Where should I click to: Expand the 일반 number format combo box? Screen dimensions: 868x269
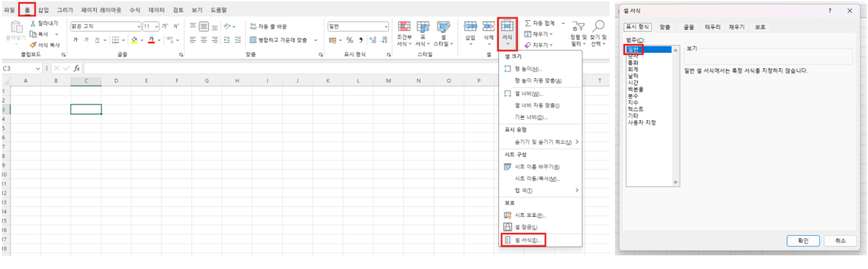tap(386, 27)
